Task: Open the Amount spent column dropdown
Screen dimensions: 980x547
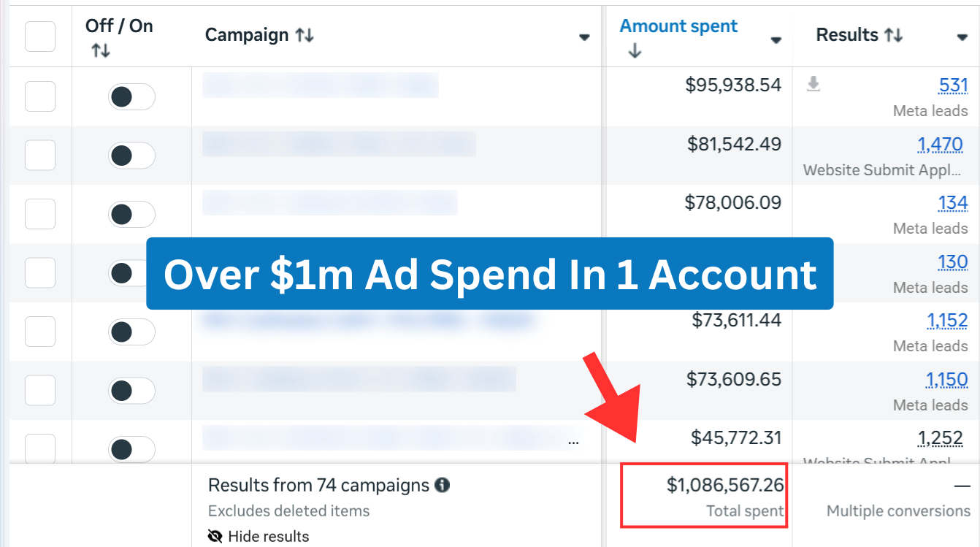Action: point(776,39)
